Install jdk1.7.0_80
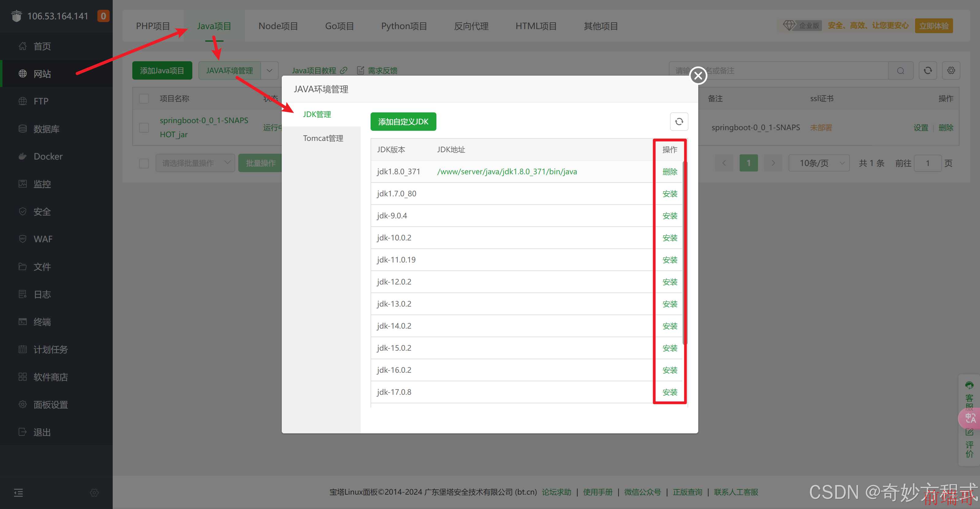The image size is (980, 509). (x=669, y=194)
